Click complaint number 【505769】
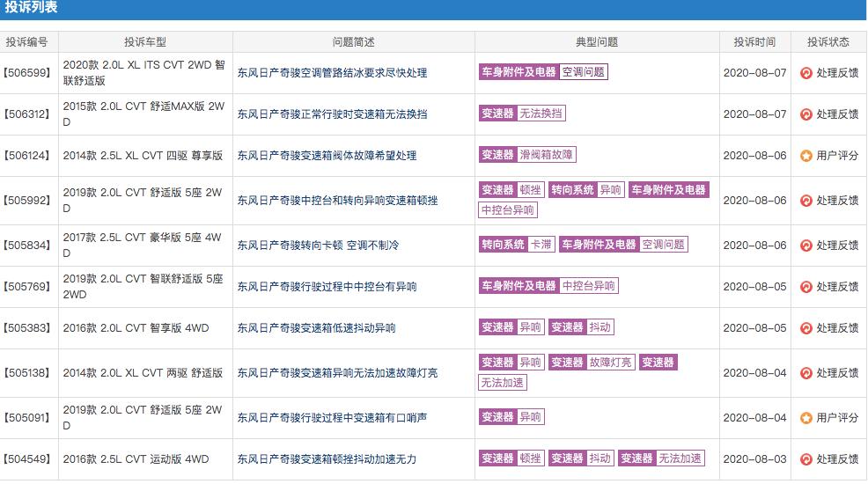Screen dimensions: 868x484 click(26, 287)
